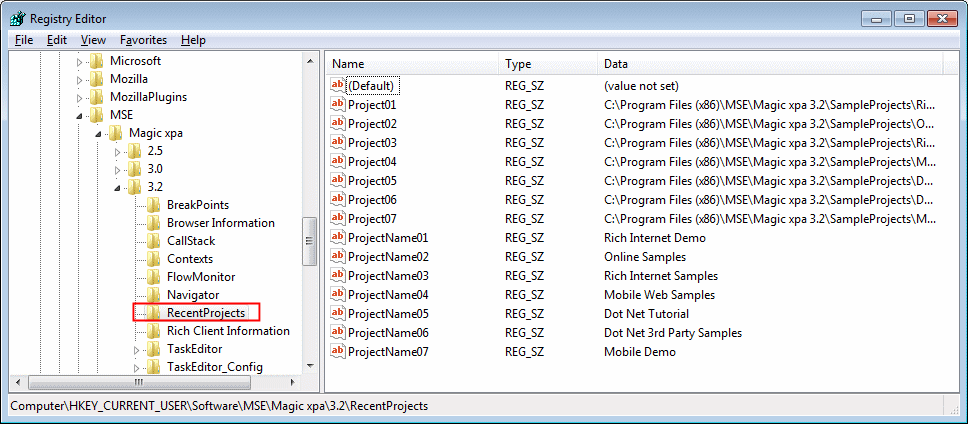Collapse the MSE registry key
Viewport: 968px width, 424px height.
click(x=80, y=115)
